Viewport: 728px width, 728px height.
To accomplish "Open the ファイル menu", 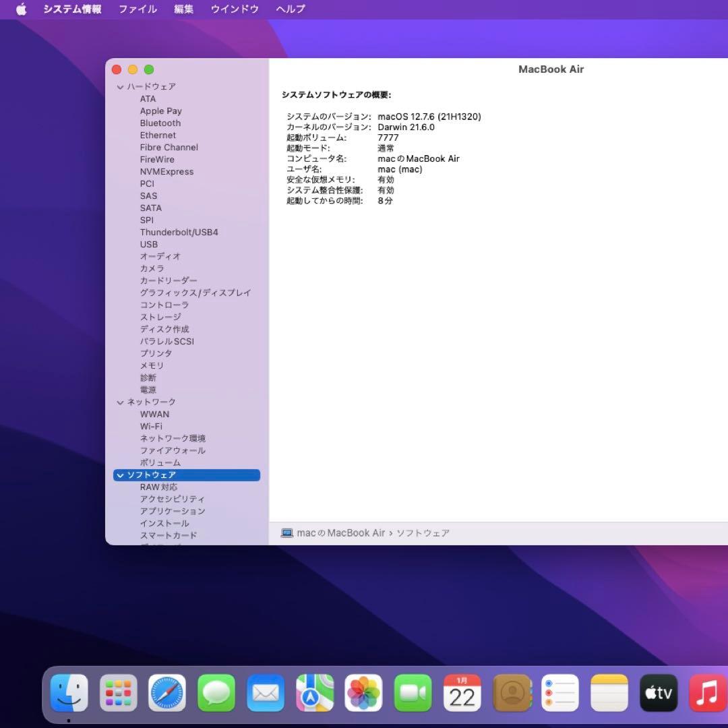I will click(138, 9).
